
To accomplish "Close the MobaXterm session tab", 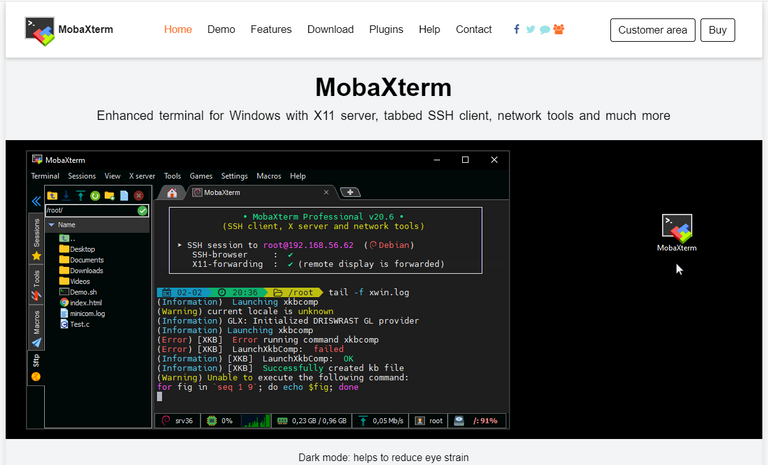I will [326, 193].
